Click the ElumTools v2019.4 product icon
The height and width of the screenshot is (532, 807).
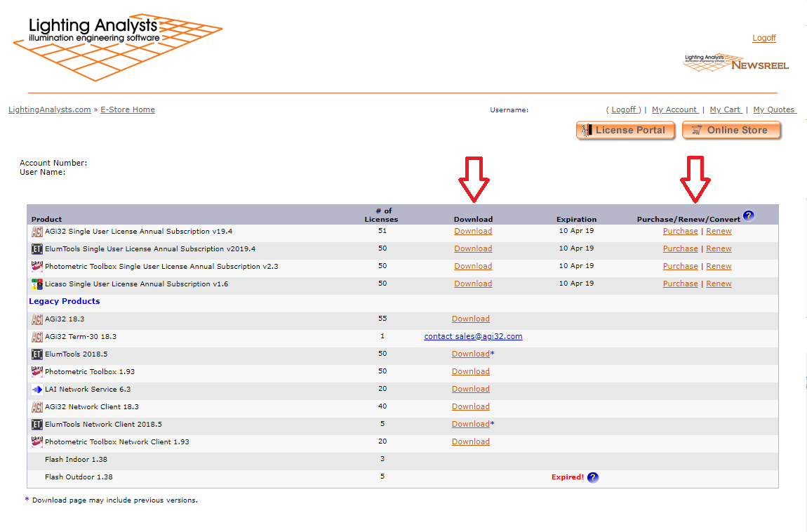coord(37,250)
